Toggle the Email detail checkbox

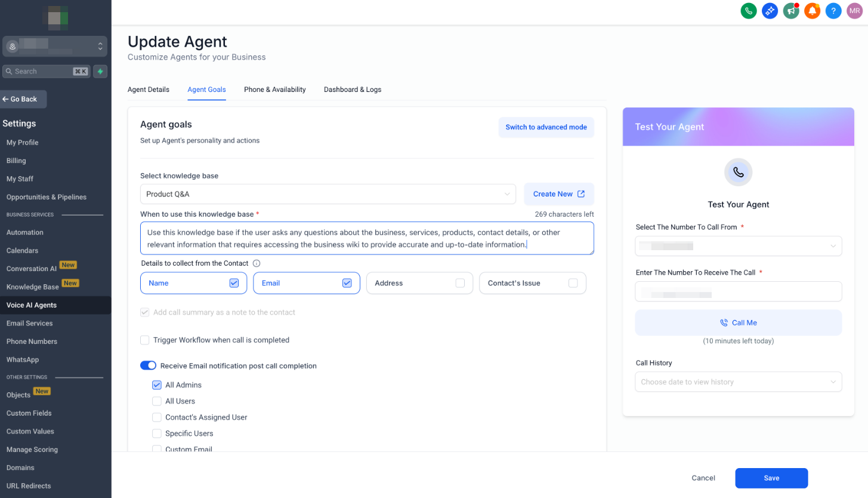[347, 283]
